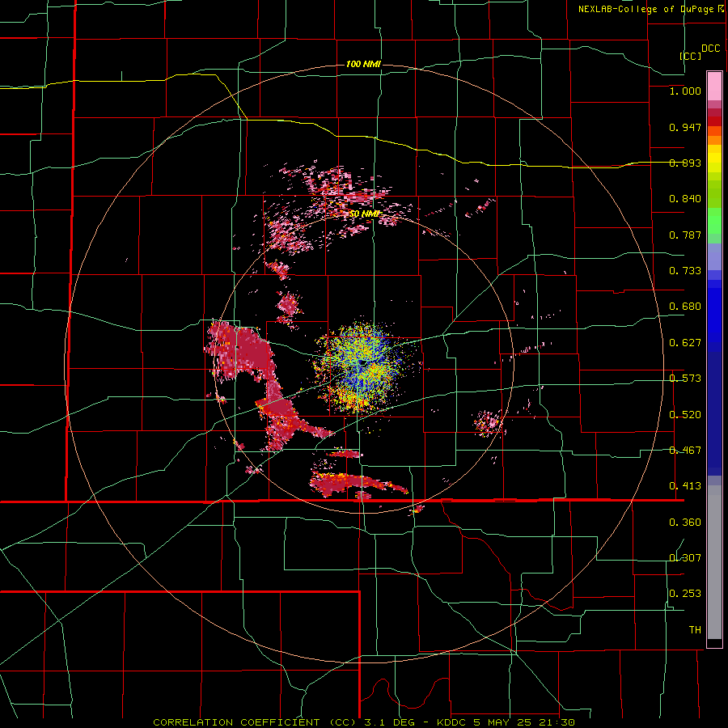Select the 0.627 scale value
This screenshot has height=728, width=728.
(x=685, y=343)
